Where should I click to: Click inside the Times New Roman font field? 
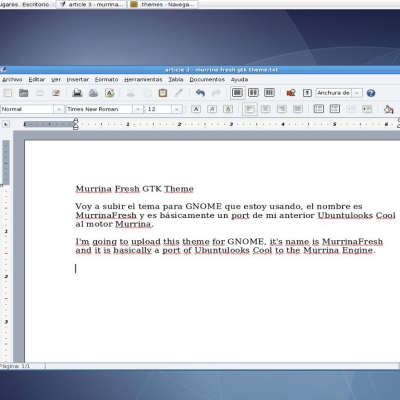(99, 109)
